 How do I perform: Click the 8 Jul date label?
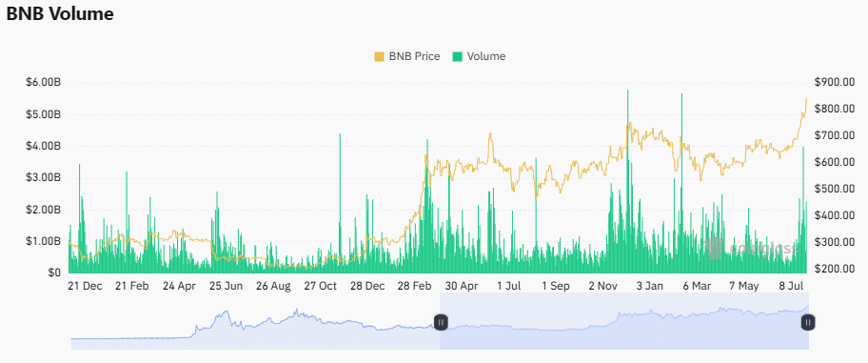pyautogui.click(x=792, y=286)
